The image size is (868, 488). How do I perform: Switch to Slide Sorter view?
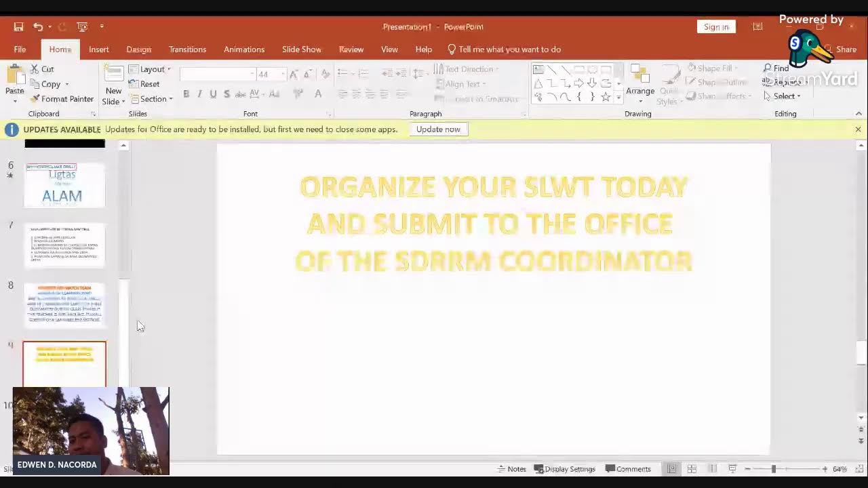point(692,469)
